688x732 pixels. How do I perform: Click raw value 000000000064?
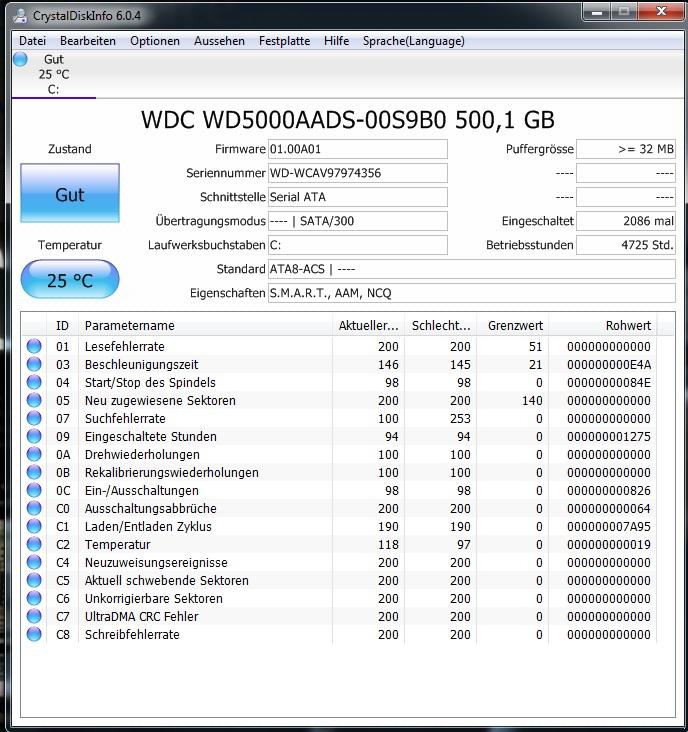(609, 508)
